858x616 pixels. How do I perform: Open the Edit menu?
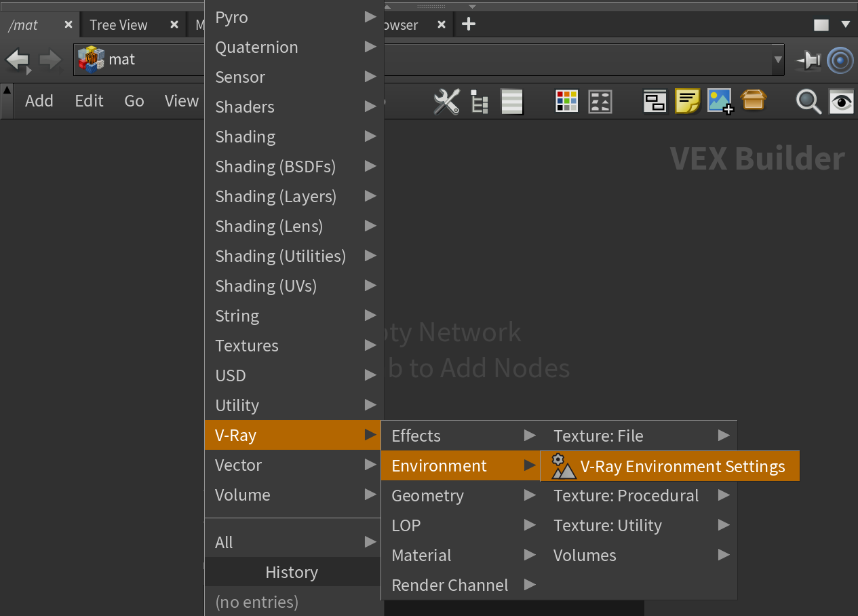point(90,101)
